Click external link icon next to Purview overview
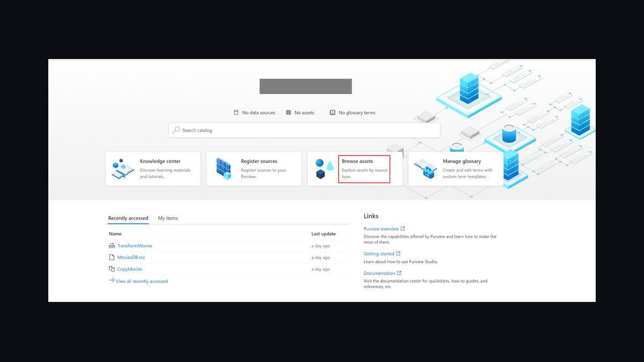 (x=403, y=228)
